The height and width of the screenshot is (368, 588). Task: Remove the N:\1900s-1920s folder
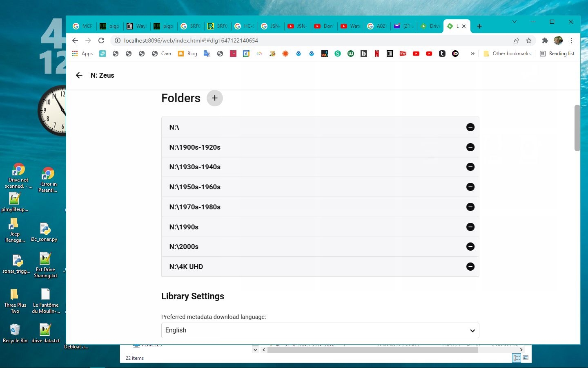470,147
